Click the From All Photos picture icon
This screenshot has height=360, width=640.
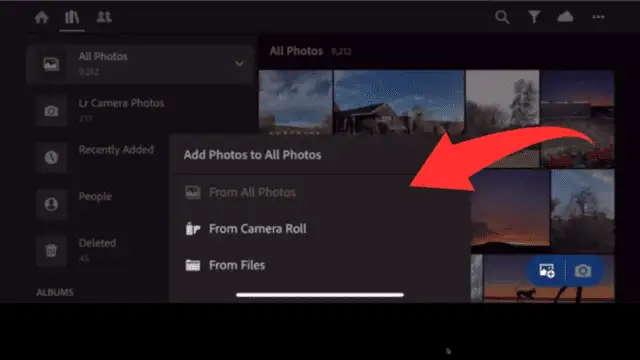[x=193, y=192]
